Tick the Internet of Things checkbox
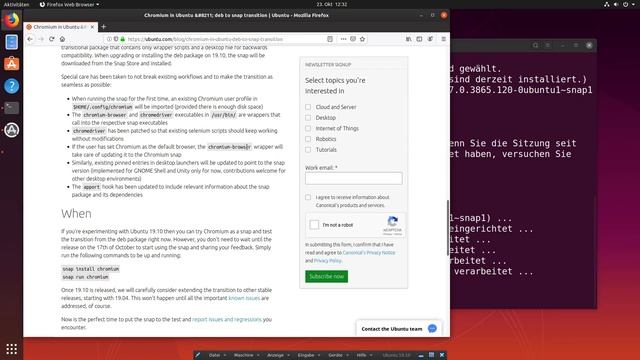The image size is (640, 360). (x=308, y=128)
